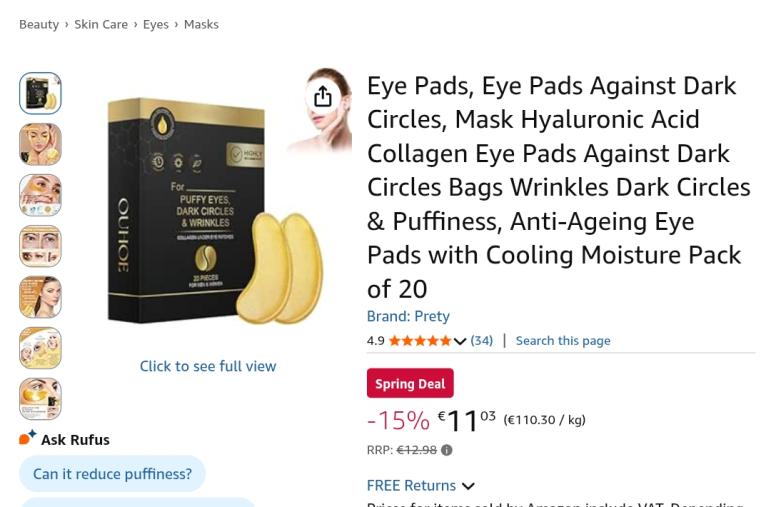771x507 pixels.
Task: Visit the Brand: Prety link
Action: (408, 316)
